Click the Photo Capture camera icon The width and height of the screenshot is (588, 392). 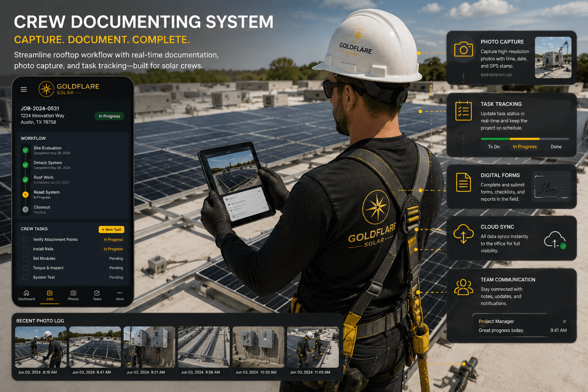coord(464,49)
